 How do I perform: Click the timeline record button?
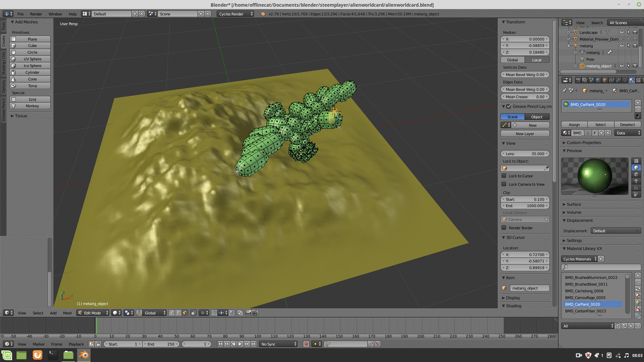(306, 344)
